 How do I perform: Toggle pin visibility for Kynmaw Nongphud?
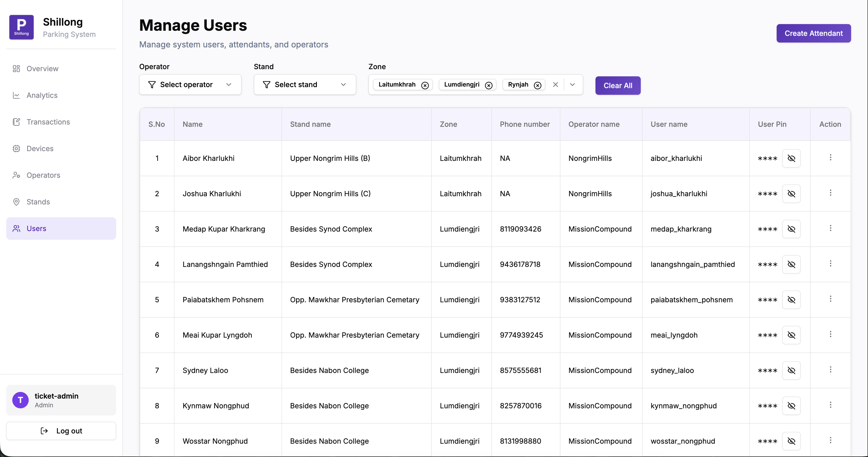point(791,406)
